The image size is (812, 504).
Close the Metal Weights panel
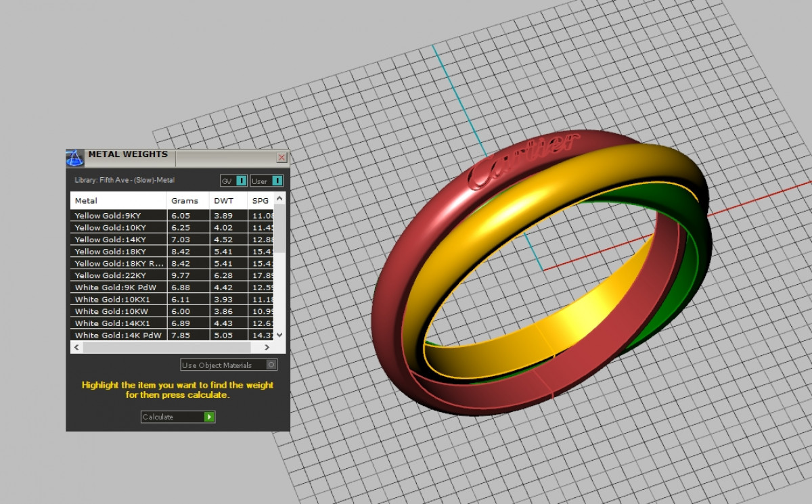click(x=281, y=158)
